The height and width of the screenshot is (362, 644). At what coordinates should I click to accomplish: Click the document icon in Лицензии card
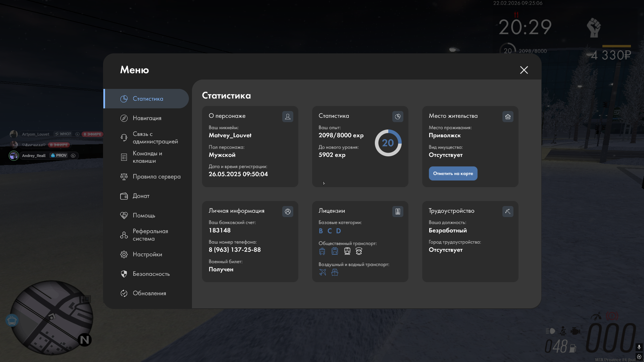click(x=398, y=211)
